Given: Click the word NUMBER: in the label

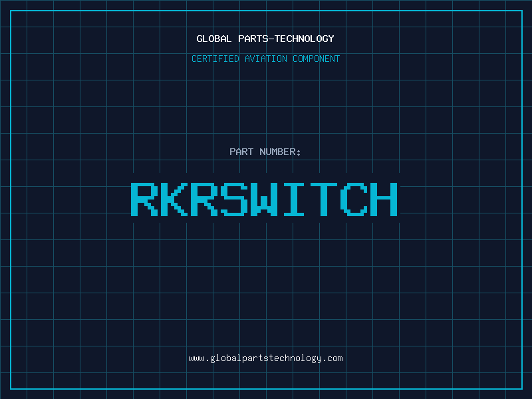Looking at the screenshot, I should click(280, 152).
